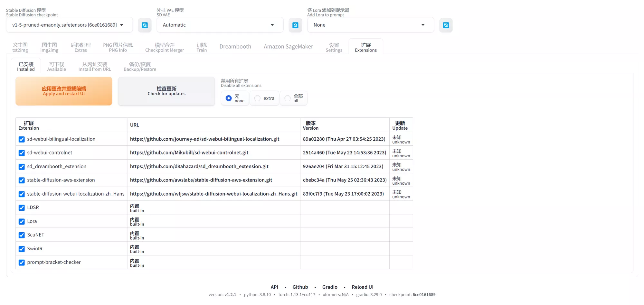Uncheck stable-diffusion-webui-localization-zh_Hans checkbox
Screen dimensions: 644x305
point(22,194)
